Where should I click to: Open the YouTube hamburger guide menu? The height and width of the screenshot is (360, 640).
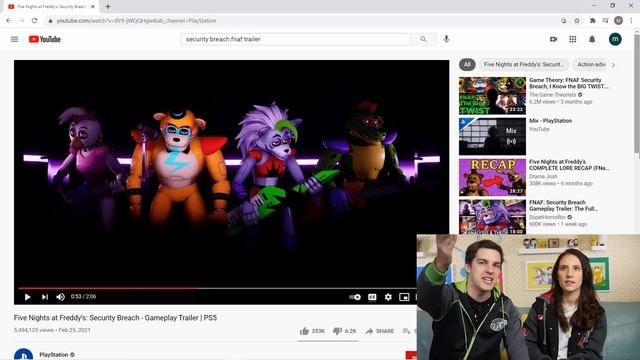coord(15,39)
